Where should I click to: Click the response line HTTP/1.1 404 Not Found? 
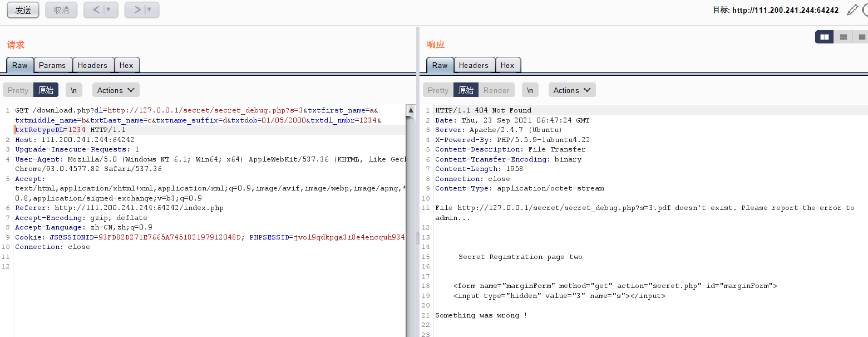tap(483, 110)
